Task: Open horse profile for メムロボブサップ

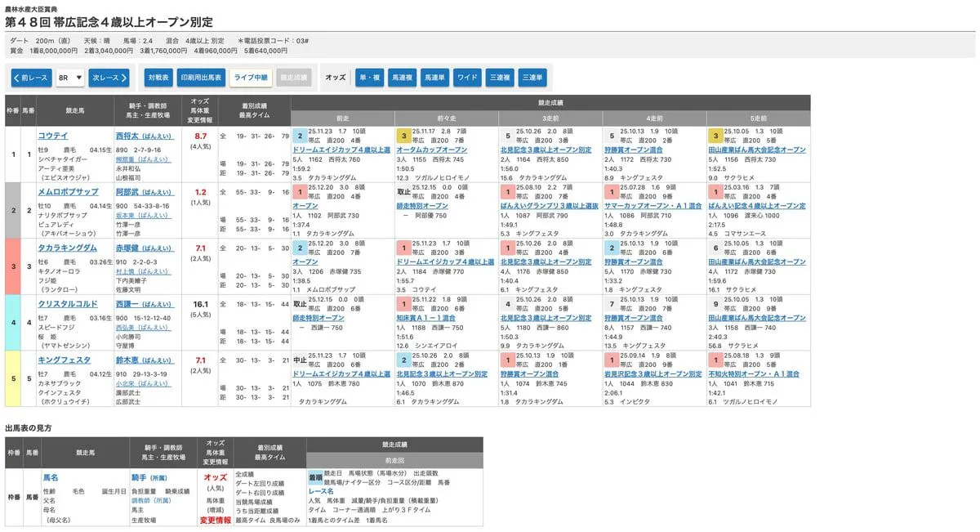Action: coord(68,191)
